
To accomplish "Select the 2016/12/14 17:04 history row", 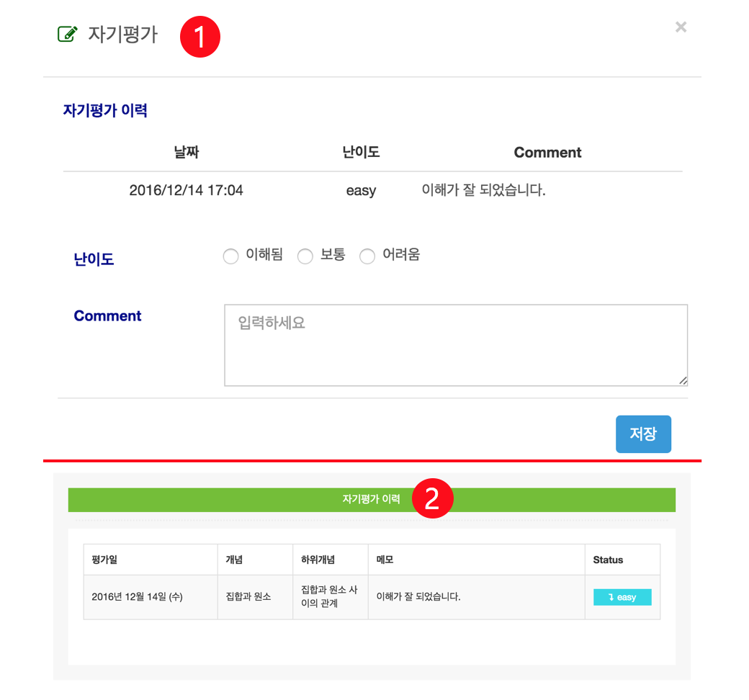I will pos(372,190).
